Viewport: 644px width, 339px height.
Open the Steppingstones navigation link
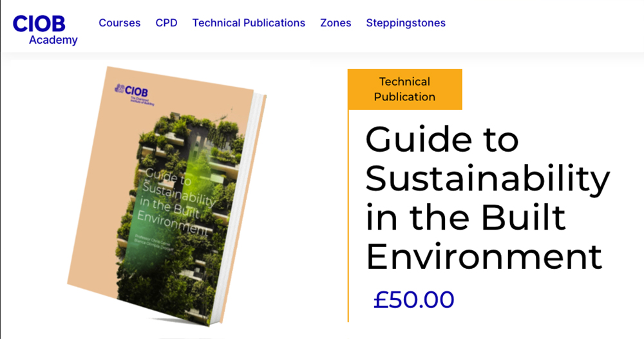[406, 23]
